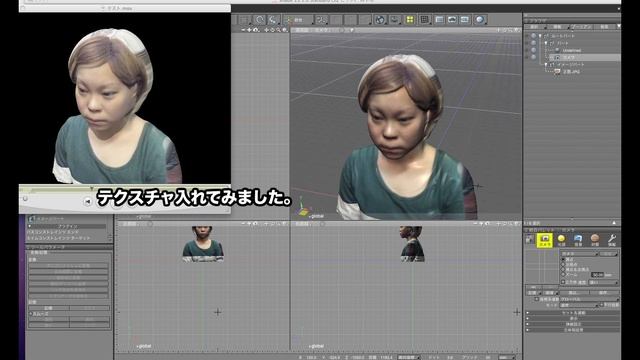Open the camera type dropdown above radio buttons
Viewport: 640px width, 360px height.
[579, 253]
